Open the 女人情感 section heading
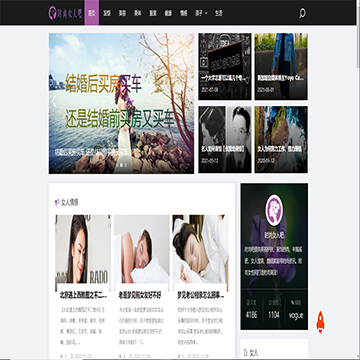 pos(70,202)
